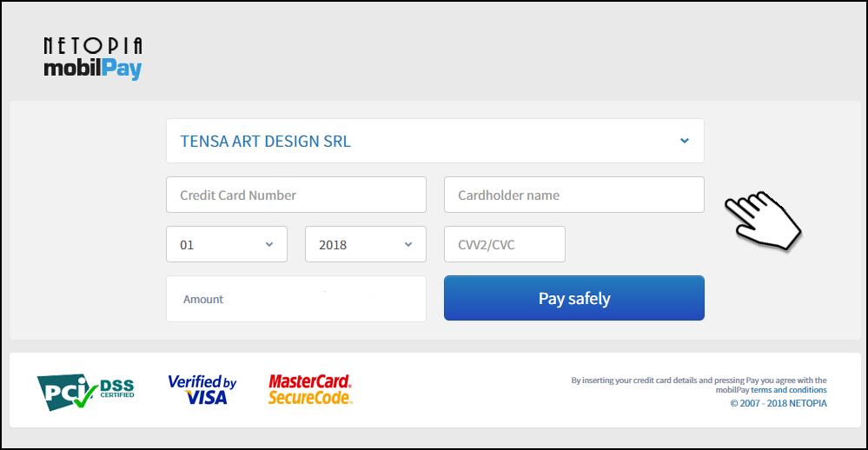The image size is (868, 450).
Task: Click the green checkmark in PCI badge
Action: tap(84, 395)
